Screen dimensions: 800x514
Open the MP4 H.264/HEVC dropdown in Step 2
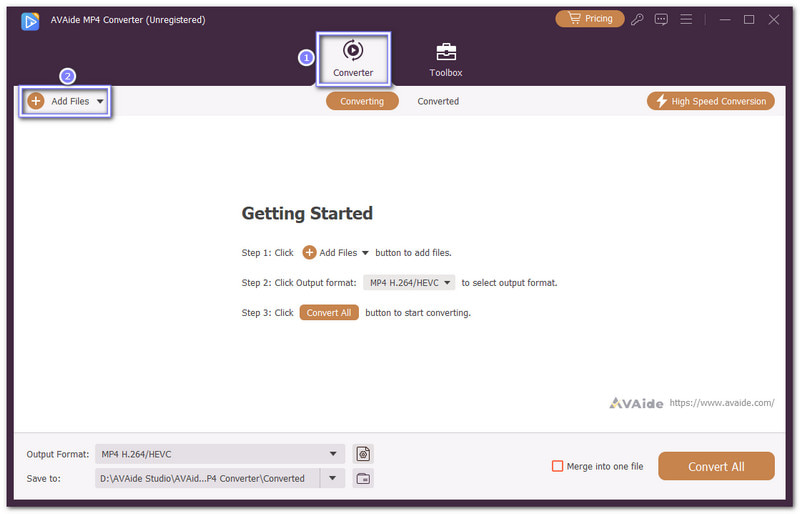409,283
